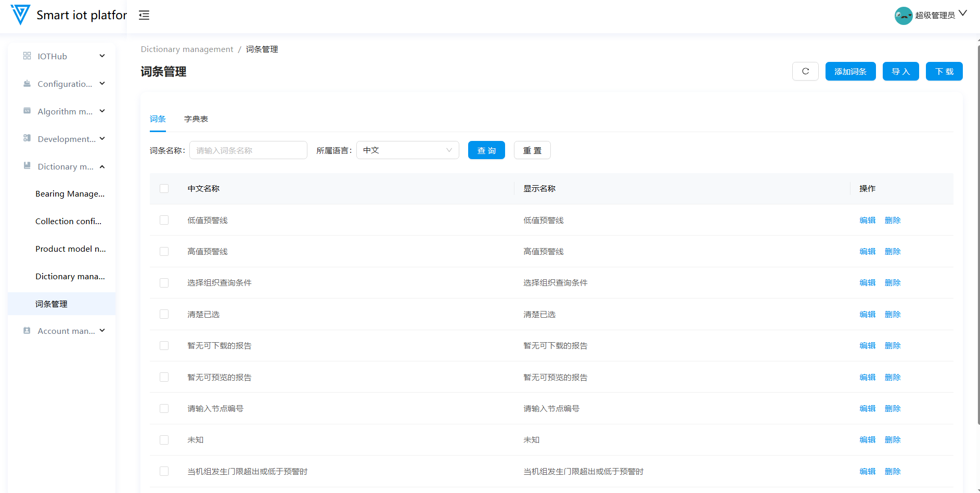Select the 未知 row checkbox

[164, 440]
